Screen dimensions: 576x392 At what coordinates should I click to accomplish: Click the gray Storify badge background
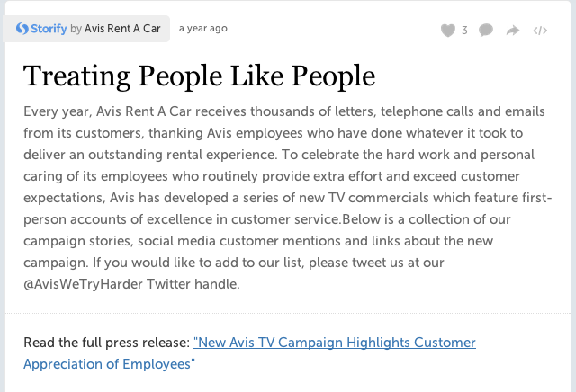[x=86, y=29]
